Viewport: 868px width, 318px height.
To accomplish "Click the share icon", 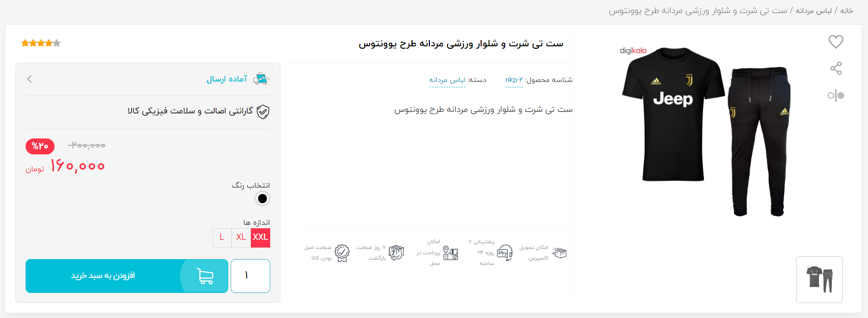I will click(836, 69).
